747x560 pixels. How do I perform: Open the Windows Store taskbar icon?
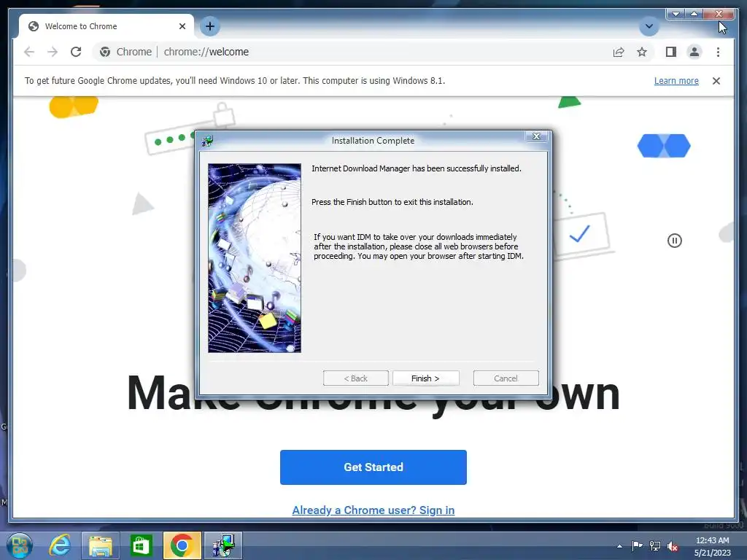coord(141,545)
